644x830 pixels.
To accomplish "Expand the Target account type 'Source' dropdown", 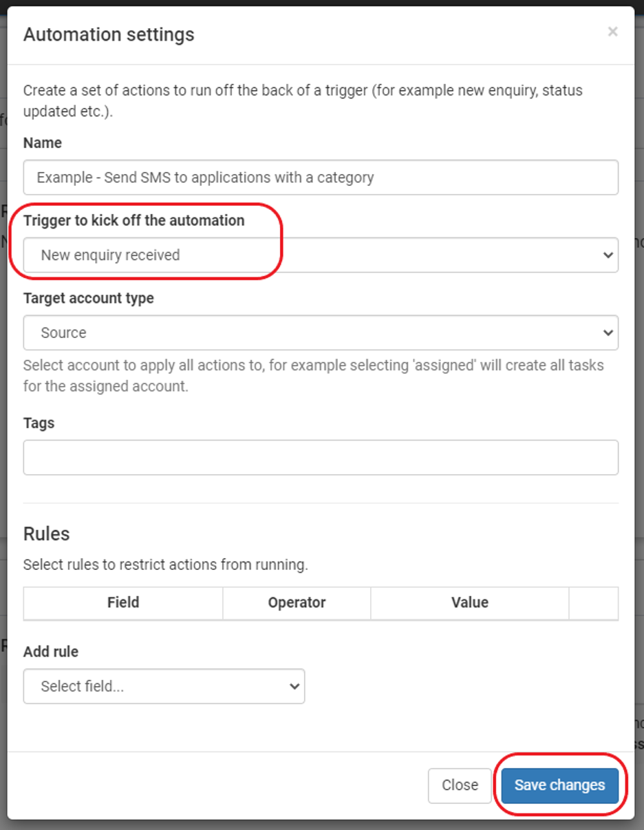I will pyautogui.click(x=321, y=332).
